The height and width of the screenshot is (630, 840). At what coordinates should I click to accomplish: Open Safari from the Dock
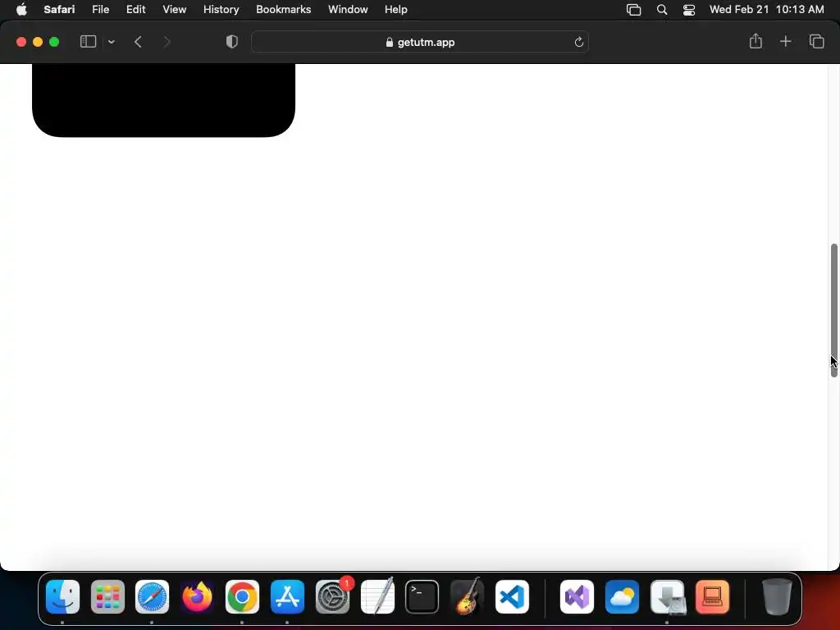tap(152, 596)
